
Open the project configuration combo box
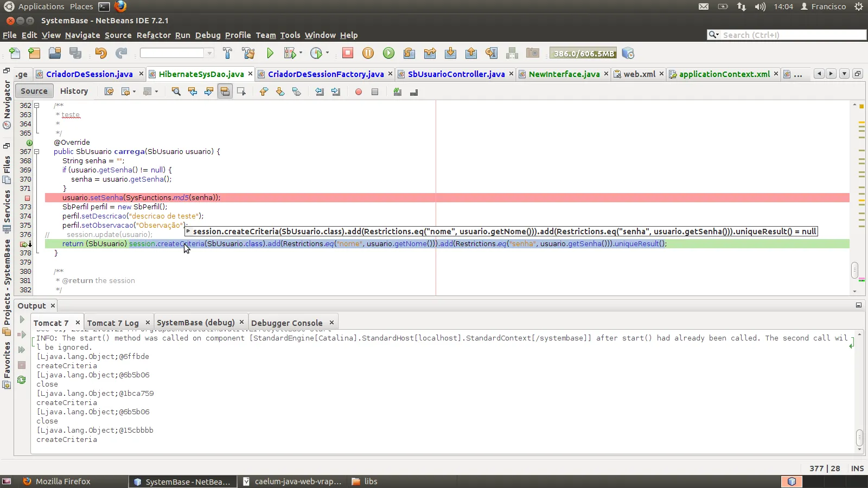click(177, 53)
